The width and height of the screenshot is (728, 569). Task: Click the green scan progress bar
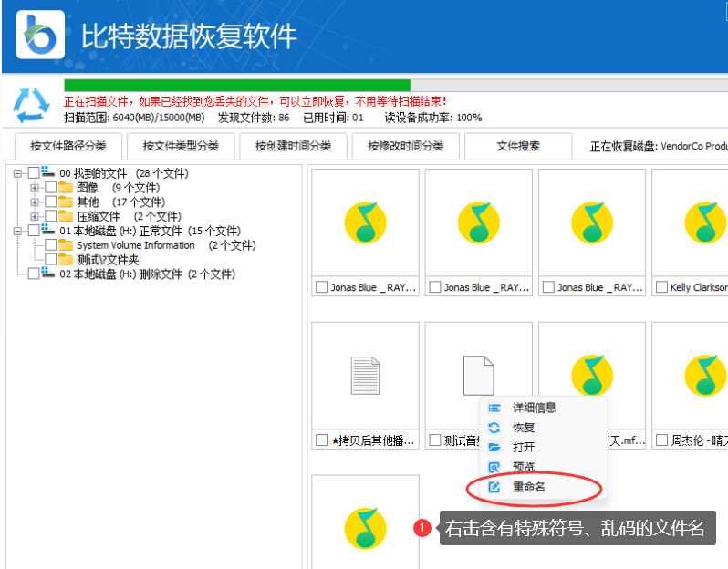click(237, 86)
